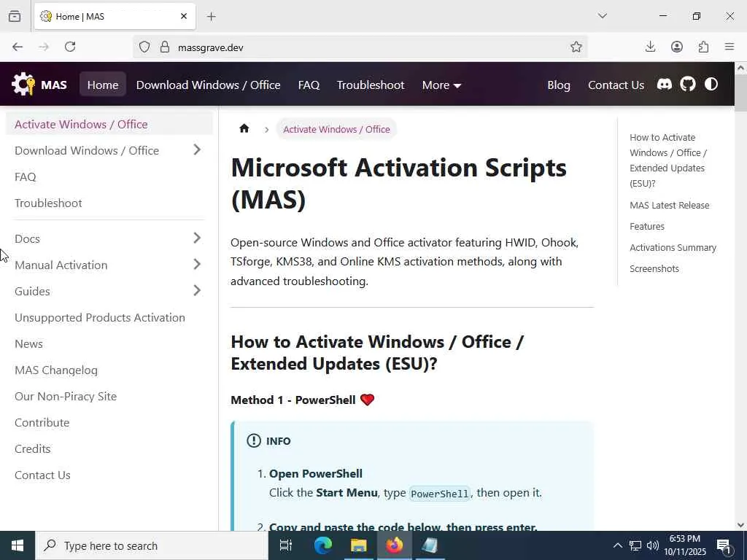
Task: Show hidden system tray icons
Action: 617,545
